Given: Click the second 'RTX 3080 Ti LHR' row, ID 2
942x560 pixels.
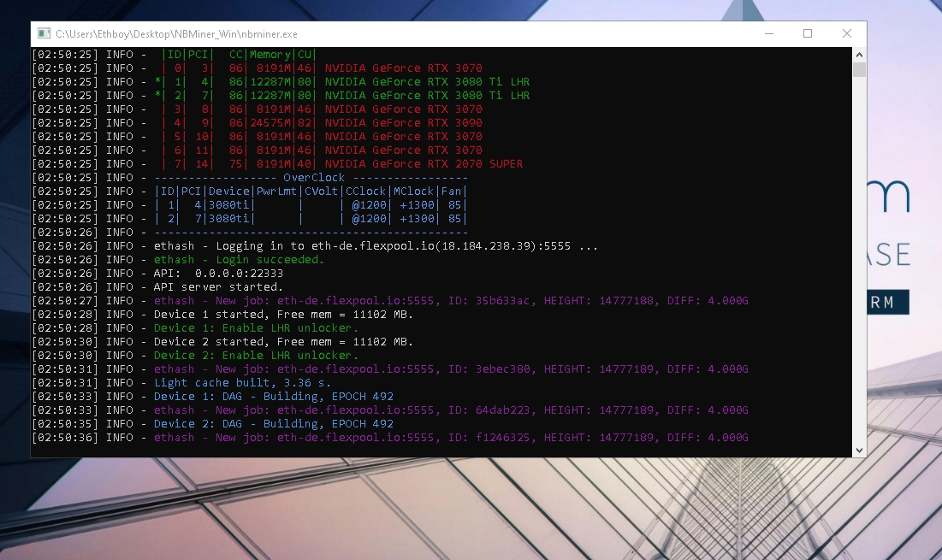Looking at the screenshot, I should [x=342, y=96].
